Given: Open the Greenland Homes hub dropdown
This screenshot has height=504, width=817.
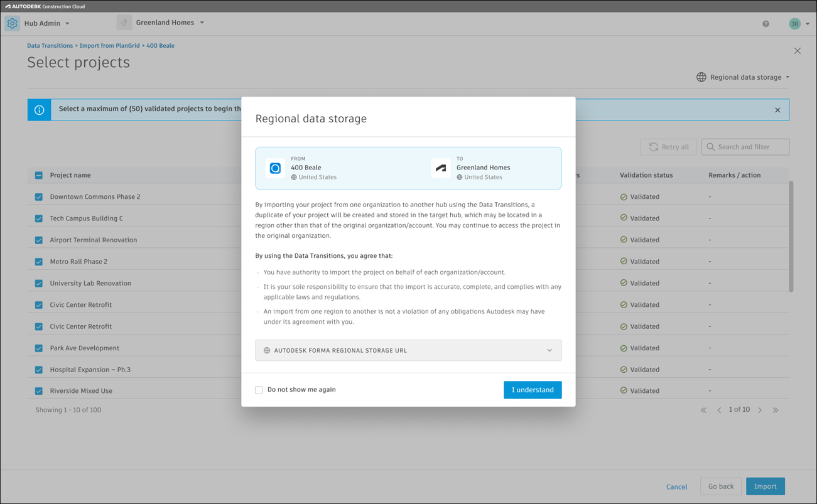Looking at the screenshot, I should tap(202, 23).
